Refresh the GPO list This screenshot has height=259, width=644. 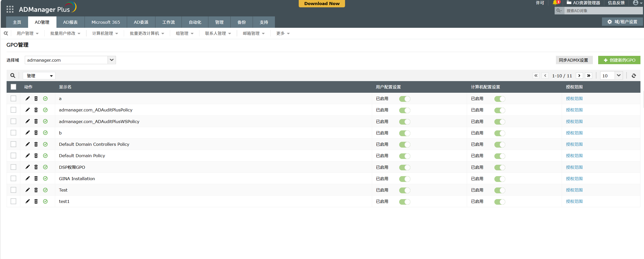[634, 76]
